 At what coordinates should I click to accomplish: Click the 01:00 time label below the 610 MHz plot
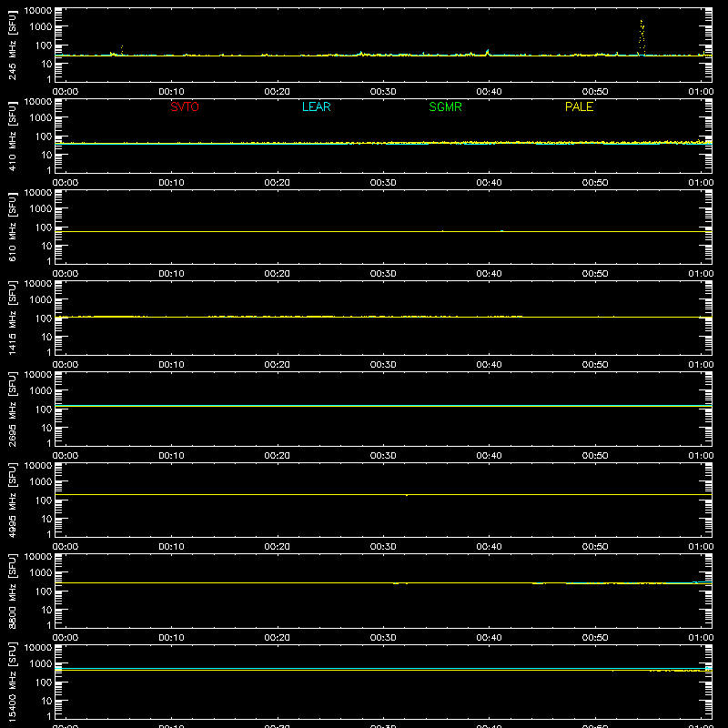coord(701,274)
